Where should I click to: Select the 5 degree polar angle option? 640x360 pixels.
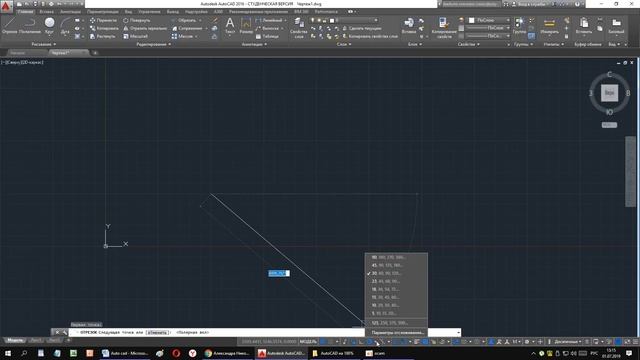click(396, 313)
